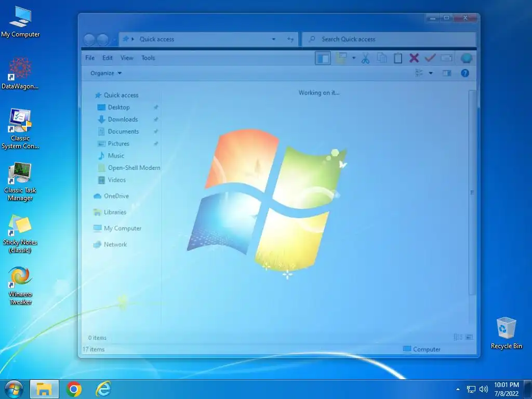Open the Organize dropdown menu
This screenshot has height=399, width=532.
106,73
